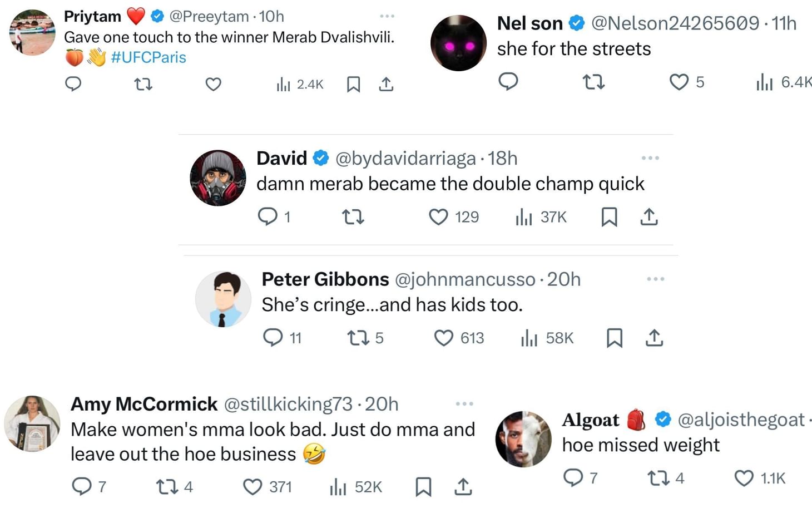Bookmark Priytam's tweet
812x508 pixels.
[x=353, y=84]
